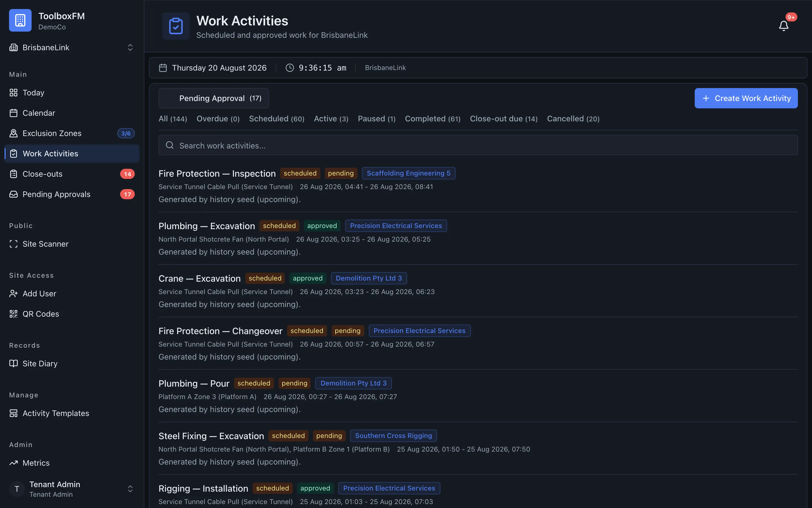Click Create Work Activity button
812x508 pixels.
tap(746, 98)
